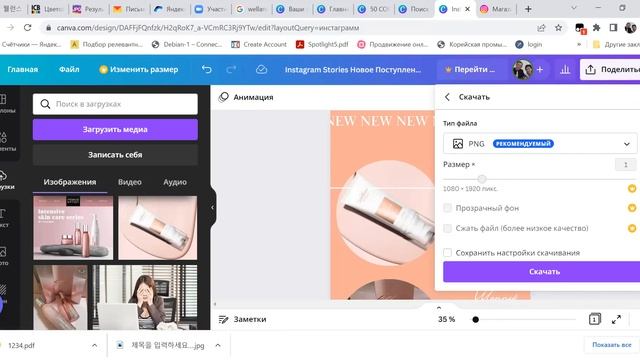
Task: Bookmark this page with the star icon
Action: (558, 28)
